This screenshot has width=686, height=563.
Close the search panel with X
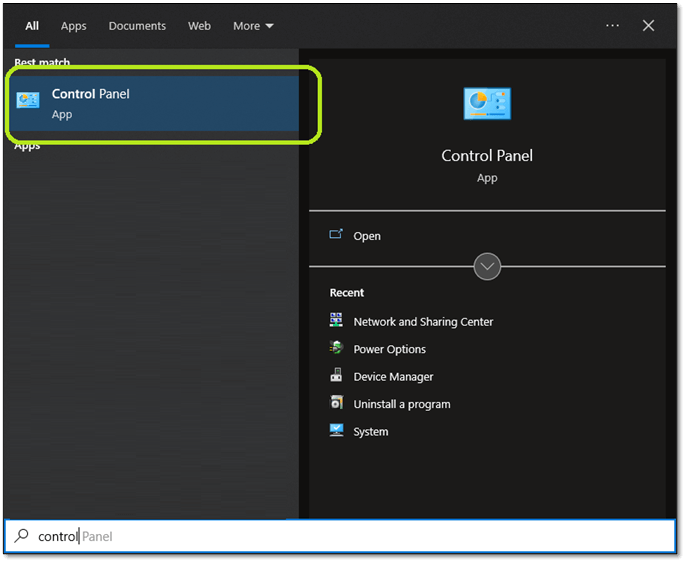648,25
